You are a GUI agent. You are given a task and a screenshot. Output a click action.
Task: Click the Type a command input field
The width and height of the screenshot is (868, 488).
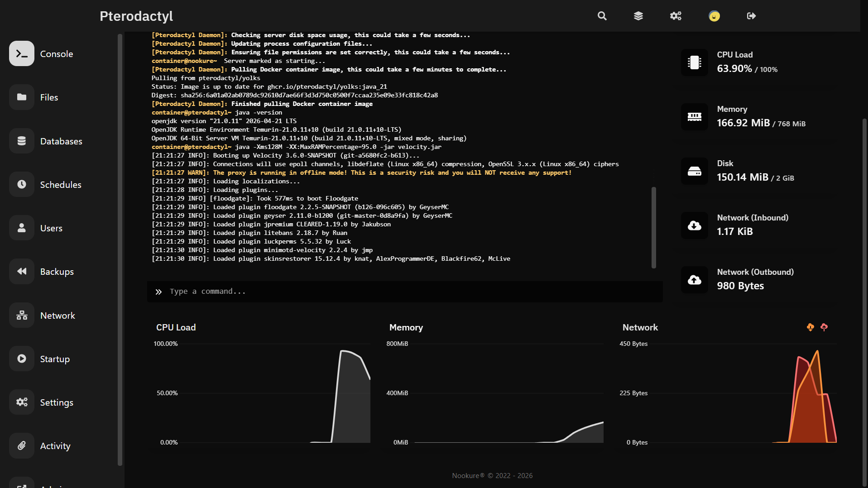[405, 292]
